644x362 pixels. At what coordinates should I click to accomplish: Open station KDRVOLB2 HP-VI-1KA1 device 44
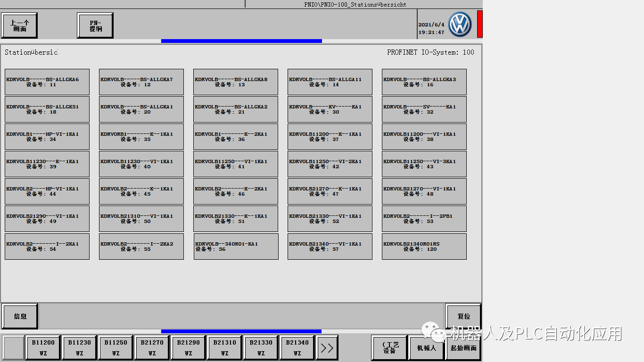pos(47,191)
